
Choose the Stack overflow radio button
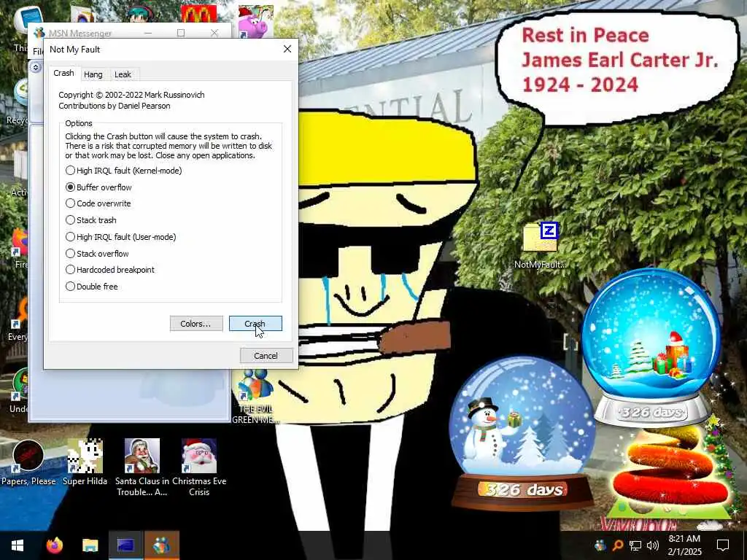[97, 253]
